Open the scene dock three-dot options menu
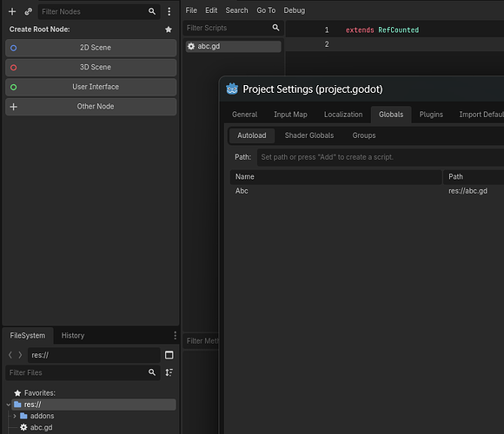504x434 pixels. (x=169, y=11)
